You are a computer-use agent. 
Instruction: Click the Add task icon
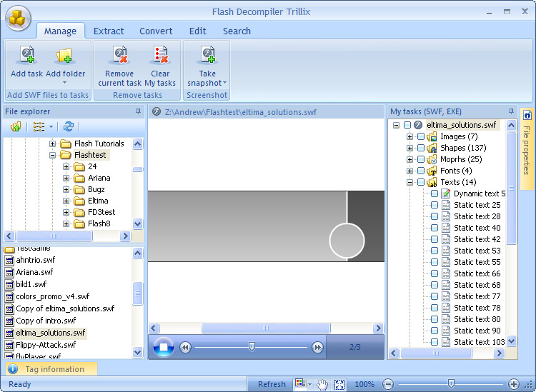(x=26, y=56)
